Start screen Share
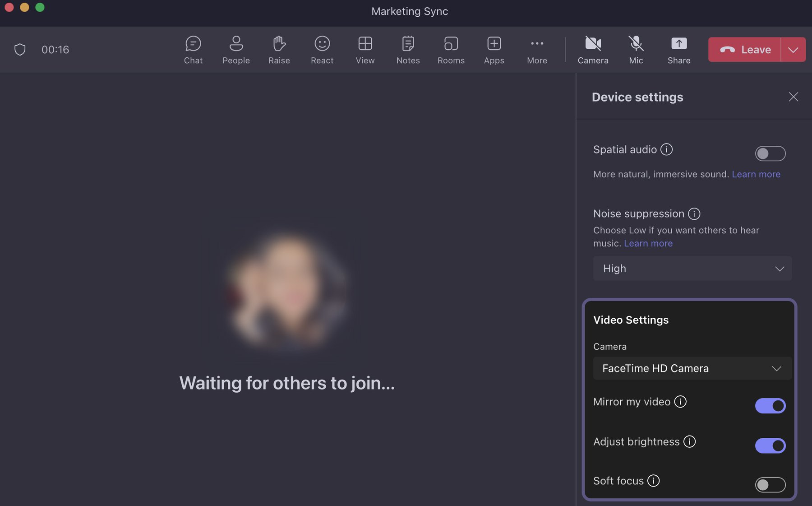Screen dimensions: 812x506 tap(678, 49)
